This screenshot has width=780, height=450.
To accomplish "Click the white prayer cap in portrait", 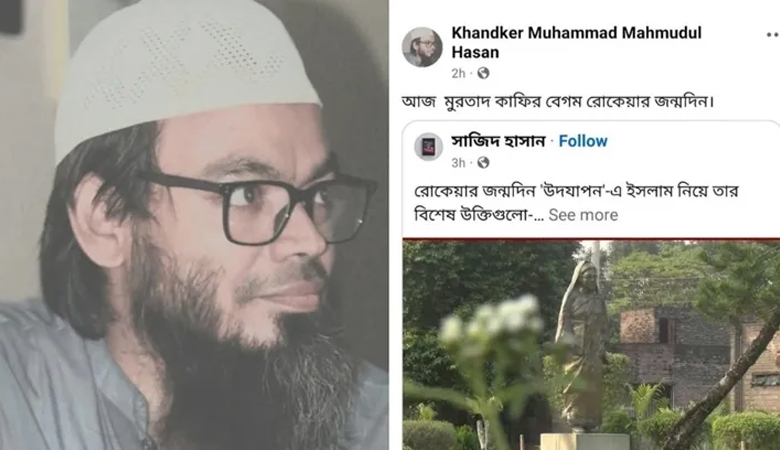I will coord(188,75).
